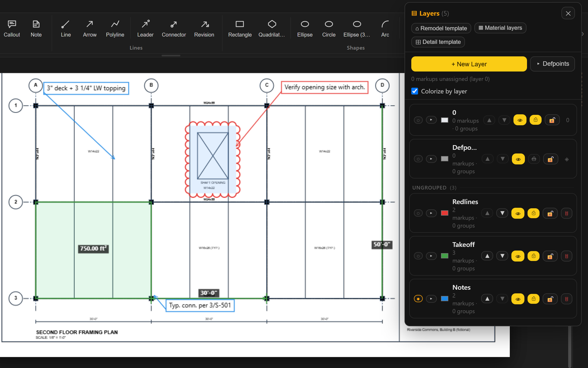Select the Leader tool

point(145,29)
